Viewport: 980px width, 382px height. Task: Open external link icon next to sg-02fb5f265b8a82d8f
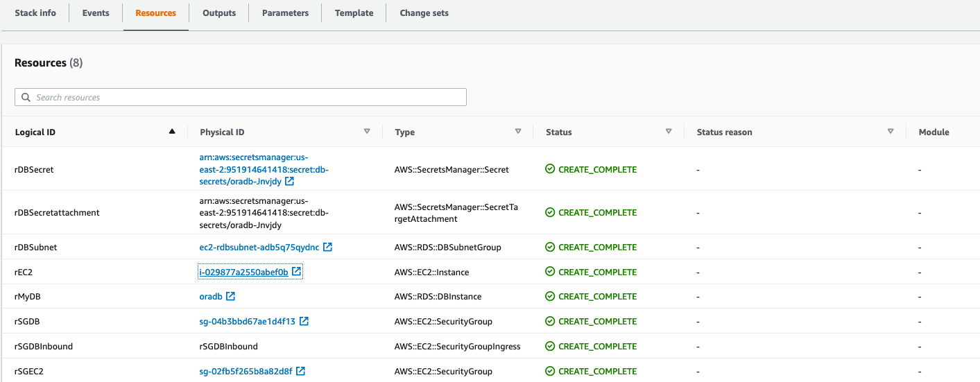click(x=301, y=371)
